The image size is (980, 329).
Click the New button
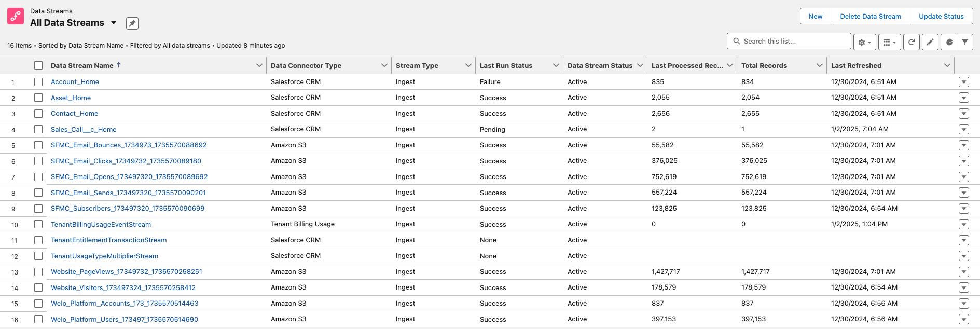(x=816, y=16)
